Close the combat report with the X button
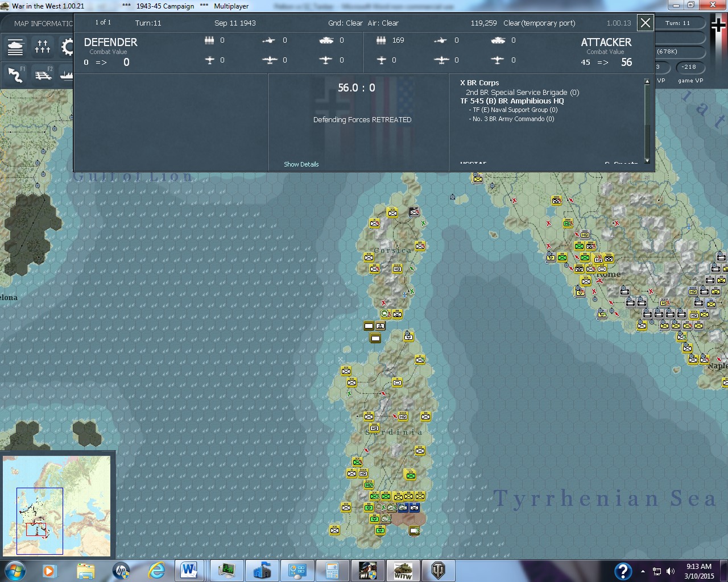Image resolution: width=728 pixels, height=582 pixels. (x=646, y=23)
